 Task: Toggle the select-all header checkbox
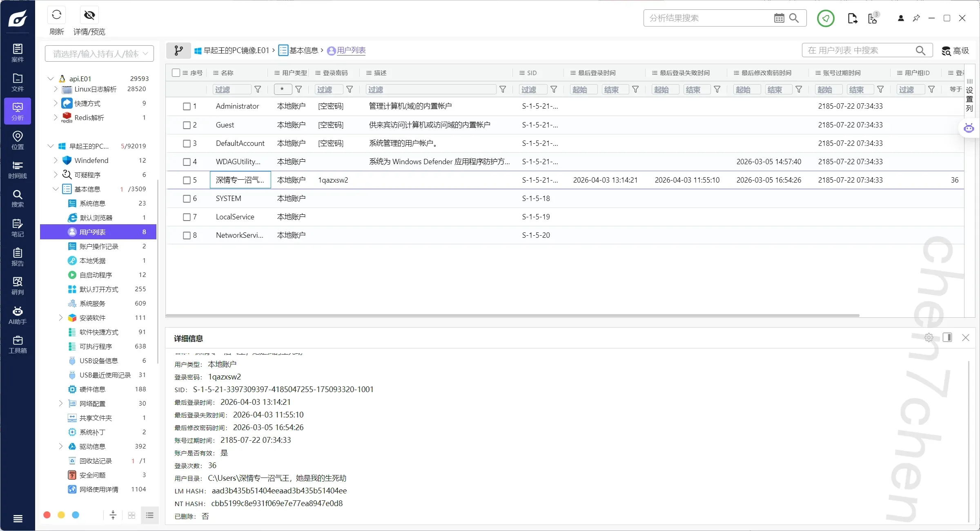click(176, 73)
